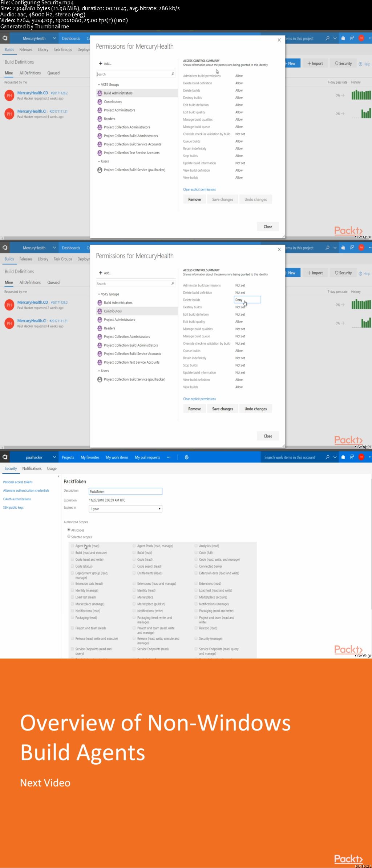This screenshot has width=372, height=868.
Task: Check the Identity (read) scope
Action: (x=134, y=590)
